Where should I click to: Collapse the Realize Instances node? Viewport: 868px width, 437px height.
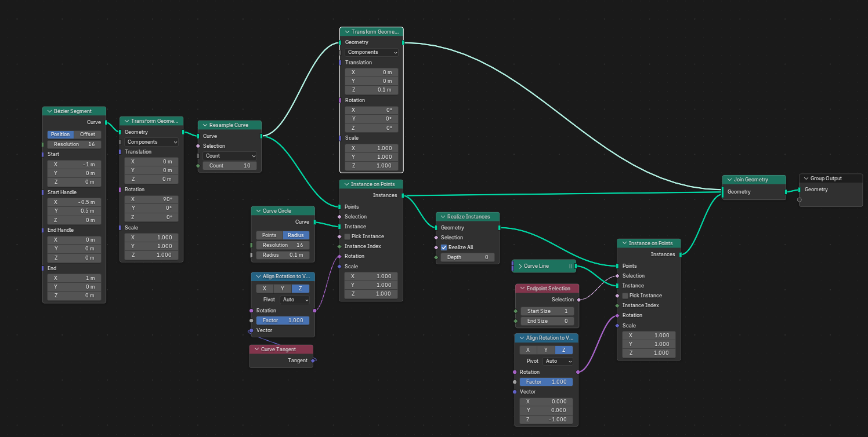(x=442, y=217)
